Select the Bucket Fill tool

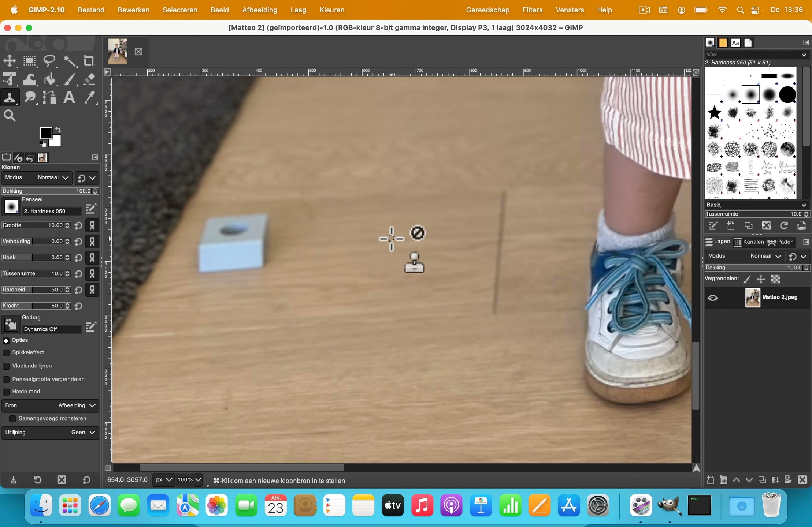click(x=50, y=79)
